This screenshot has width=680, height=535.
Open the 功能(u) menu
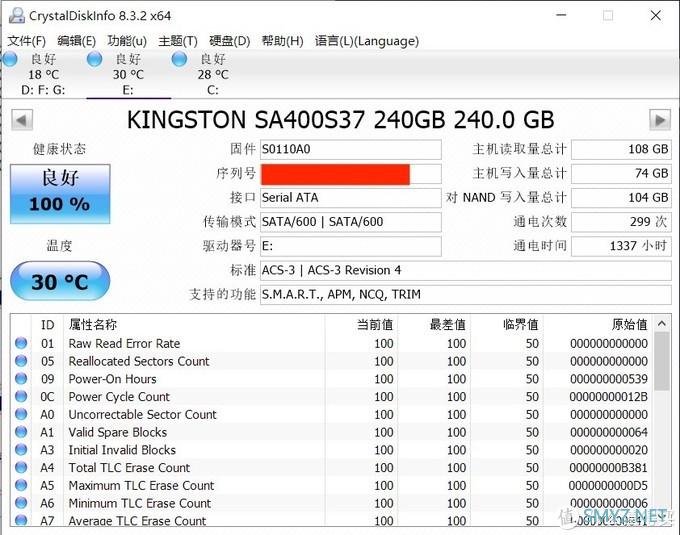[x=127, y=41]
